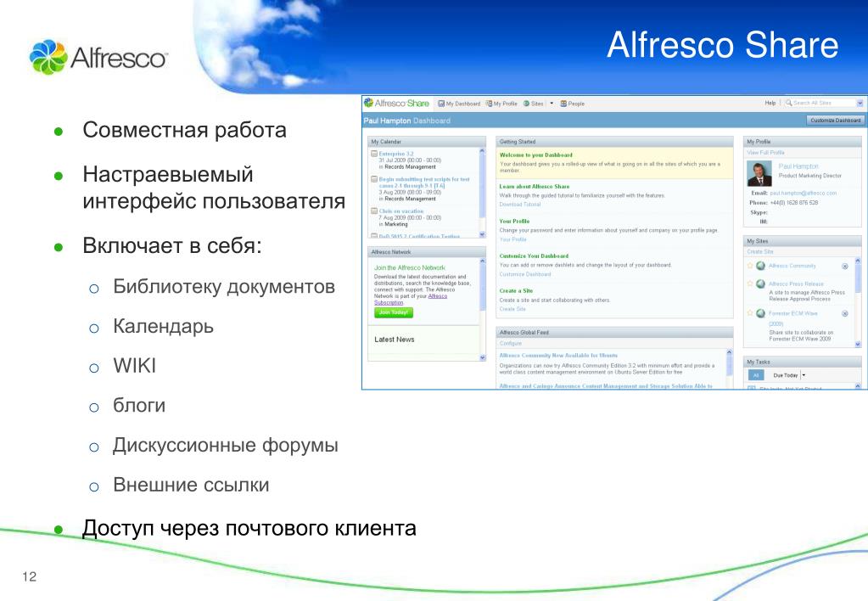Viewport: 868px width, 601px height.
Task: Click Paul Hampton's profile photo
Action: [759, 173]
